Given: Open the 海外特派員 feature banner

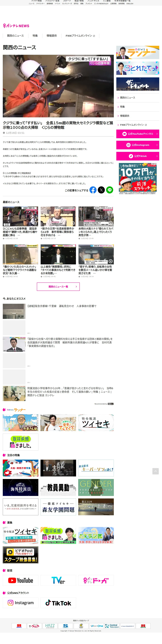Looking at the screenshot, I should pyautogui.click(x=20, y=487).
